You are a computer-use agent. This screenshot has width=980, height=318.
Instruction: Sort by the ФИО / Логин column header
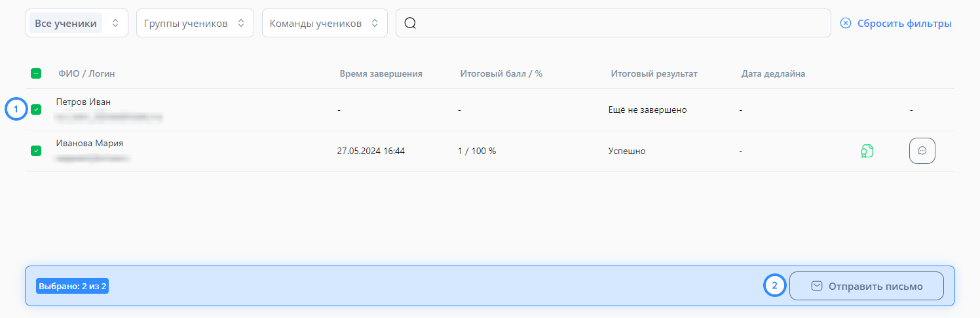tap(86, 73)
